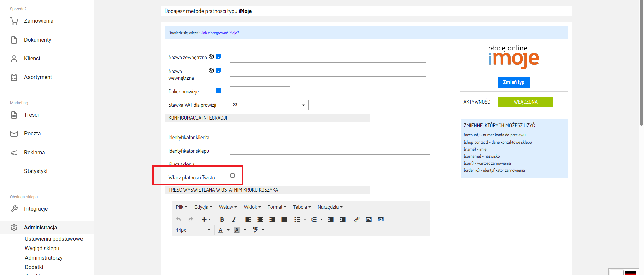Click the blue Zmień typ button
The width and height of the screenshot is (644, 275).
coord(514,82)
